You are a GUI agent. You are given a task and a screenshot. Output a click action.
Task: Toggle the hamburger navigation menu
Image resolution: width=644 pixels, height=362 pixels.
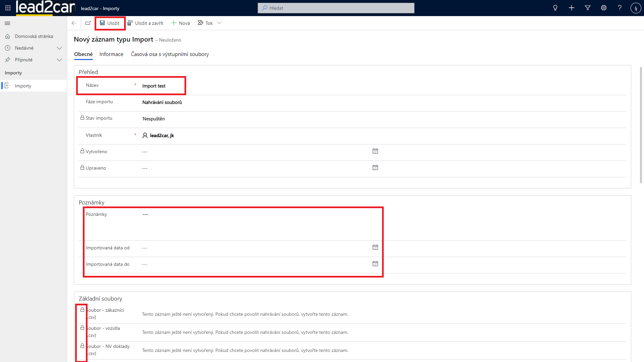(7, 23)
